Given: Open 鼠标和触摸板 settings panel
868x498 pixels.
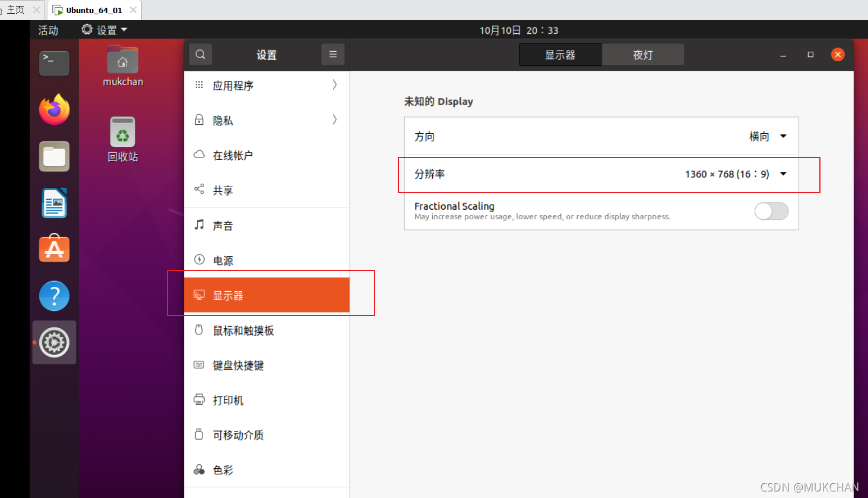Looking at the screenshot, I should pos(267,330).
